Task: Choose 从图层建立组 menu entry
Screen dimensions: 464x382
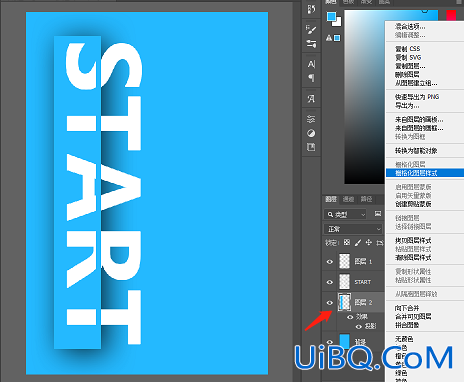Action: [x=416, y=83]
